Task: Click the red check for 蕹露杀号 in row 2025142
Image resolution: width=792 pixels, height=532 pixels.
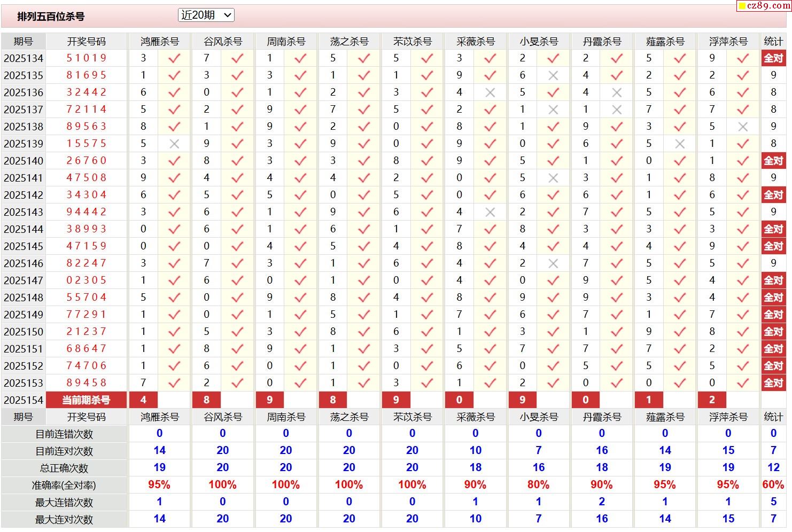Action: click(x=680, y=195)
